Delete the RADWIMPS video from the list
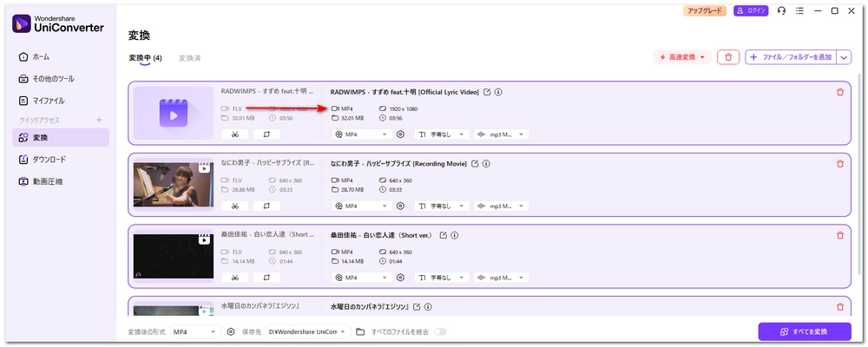 pyautogui.click(x=839, y=92)
